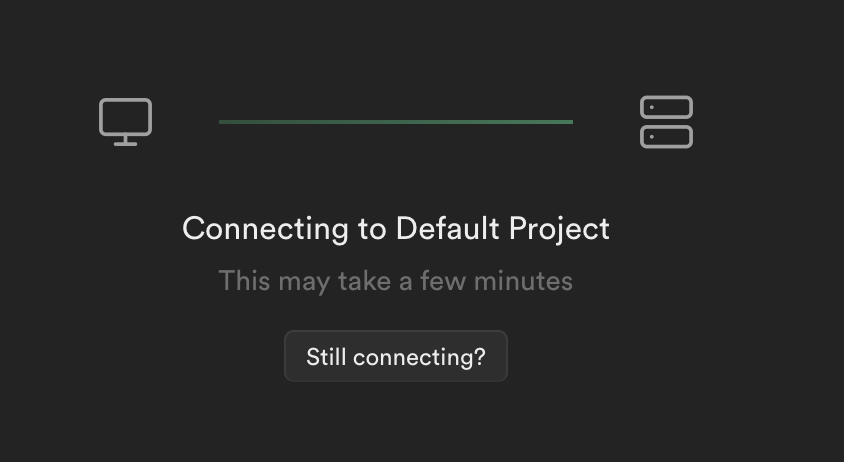Click the words Default Project in the heading

pos(503,229)
